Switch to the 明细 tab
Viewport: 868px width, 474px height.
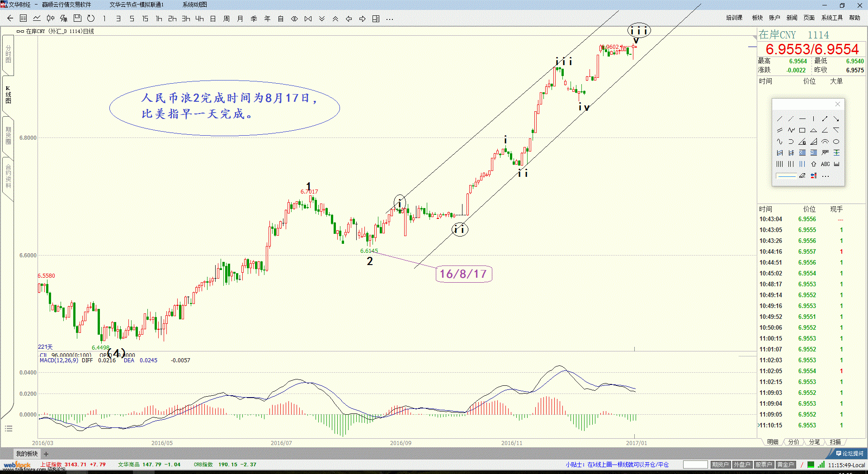773,442
